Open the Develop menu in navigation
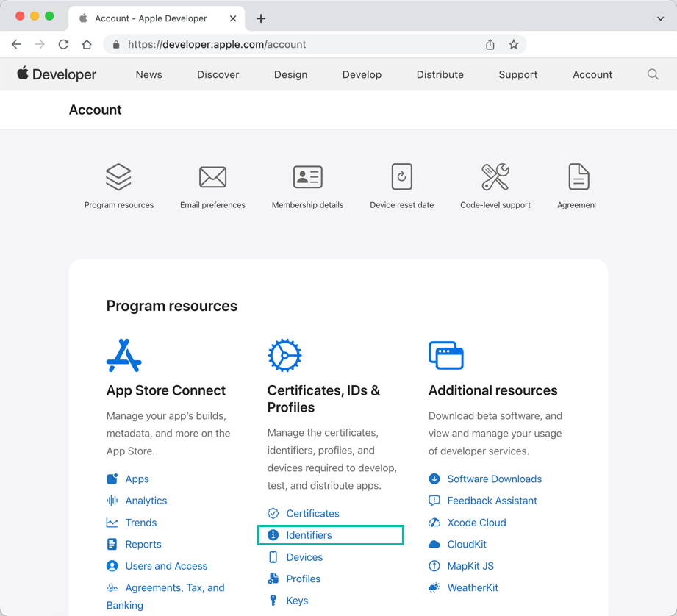Viewport: 677px width, 616px height. point(362,74)
